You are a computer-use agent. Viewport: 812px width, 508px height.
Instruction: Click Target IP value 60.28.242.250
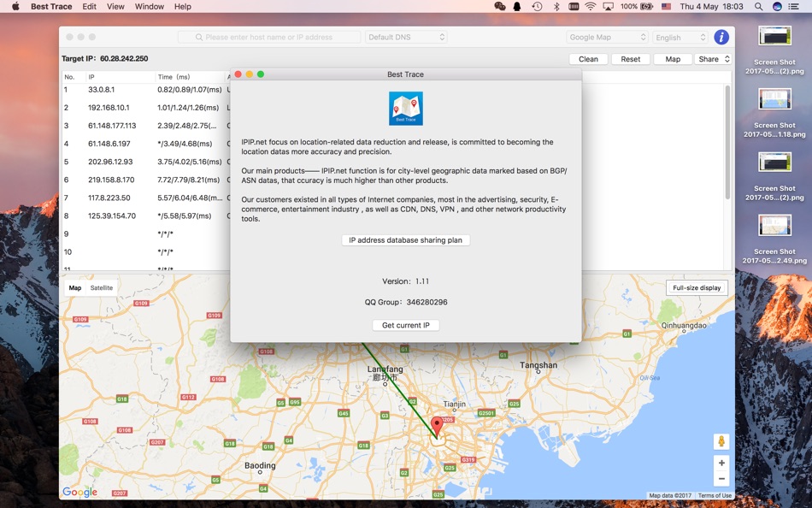click(124, 58)
